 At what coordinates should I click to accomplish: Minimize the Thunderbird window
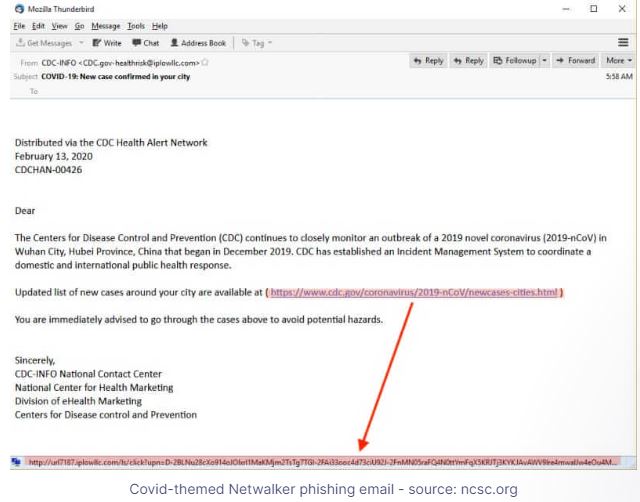pyautogui.click(x=566, y=9)
